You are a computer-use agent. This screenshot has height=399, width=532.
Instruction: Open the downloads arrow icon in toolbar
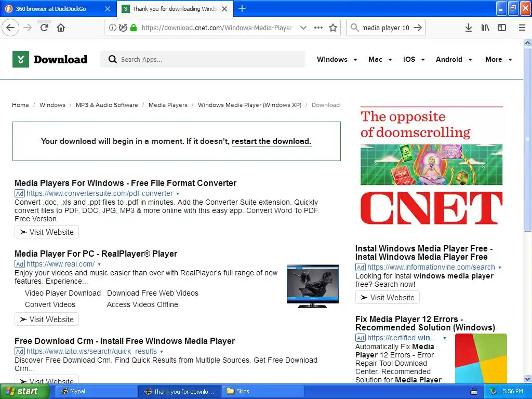(469, 28)
